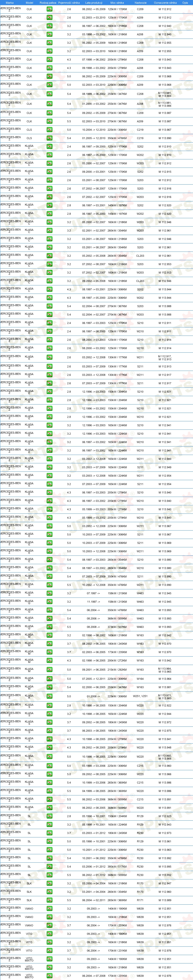This screenshot has width=193, height=980.
Task: Click engine code M 112.922
Action: (165, 705)
